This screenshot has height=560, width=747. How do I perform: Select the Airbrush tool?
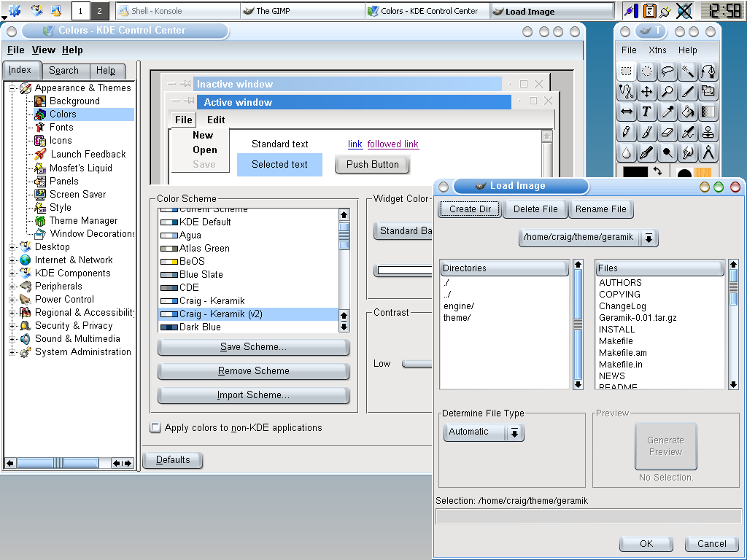pos(688,133)
